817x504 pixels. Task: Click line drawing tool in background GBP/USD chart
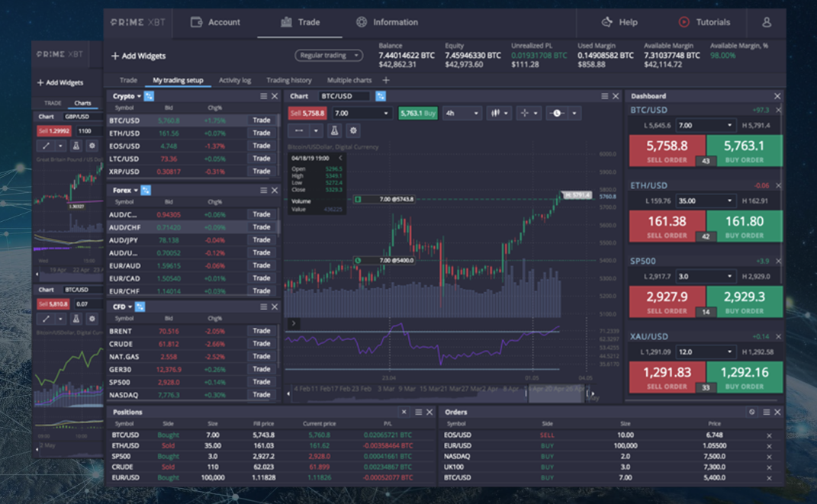pyautogui.click(x=46, y=146)
